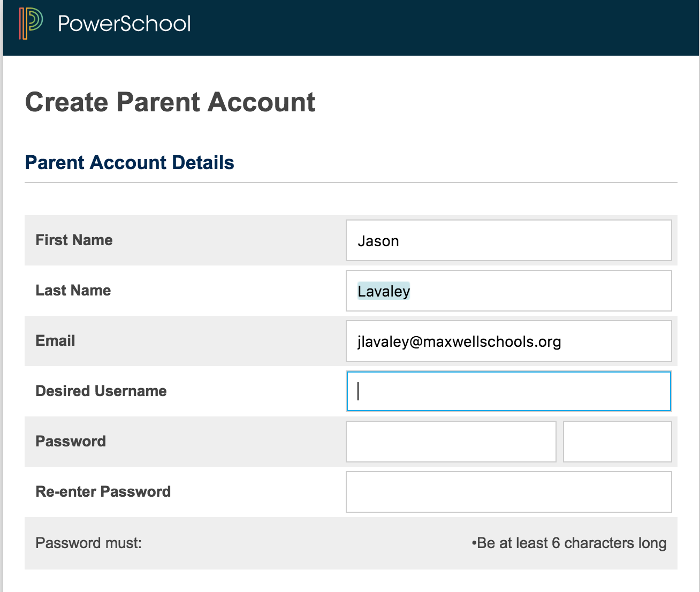Click the PowerSchool wordmark in header

[x=124, y=24]
